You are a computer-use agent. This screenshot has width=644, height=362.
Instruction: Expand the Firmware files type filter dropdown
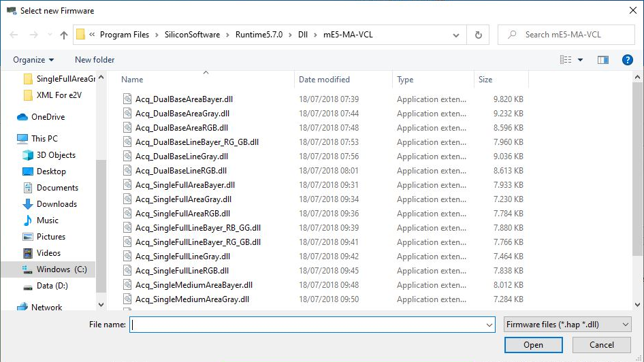coord(567,325)
